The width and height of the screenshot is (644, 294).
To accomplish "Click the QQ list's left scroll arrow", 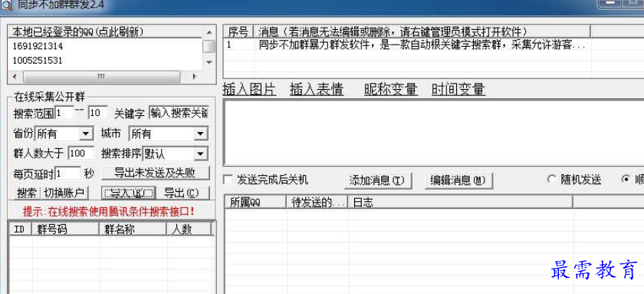I will tap(15, 77).
